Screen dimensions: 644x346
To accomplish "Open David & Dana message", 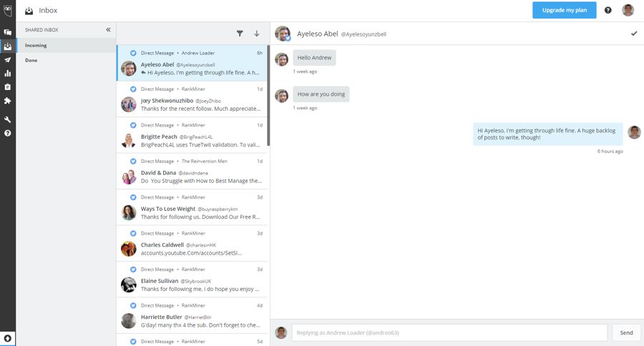I will tap(192, 171).
